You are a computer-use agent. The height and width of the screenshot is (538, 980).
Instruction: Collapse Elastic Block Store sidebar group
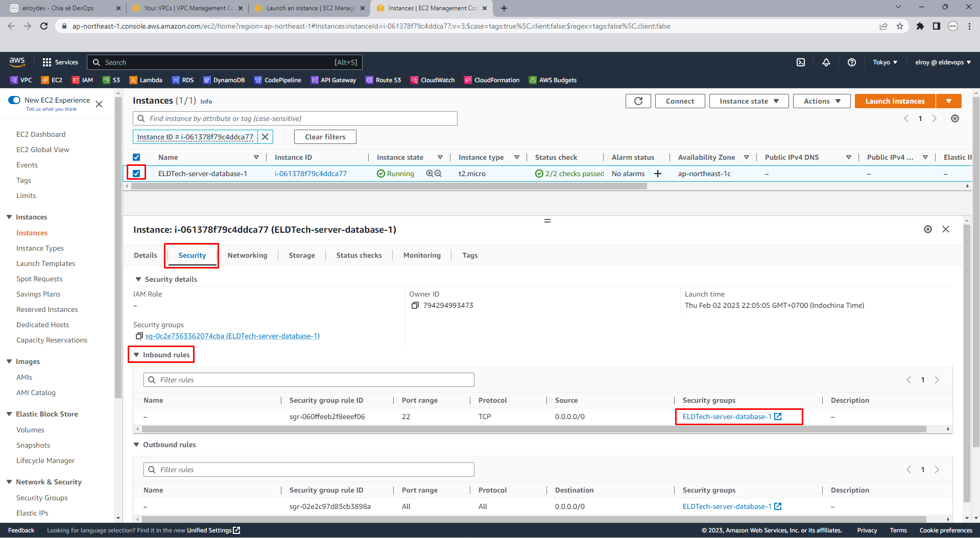(9, 414)
